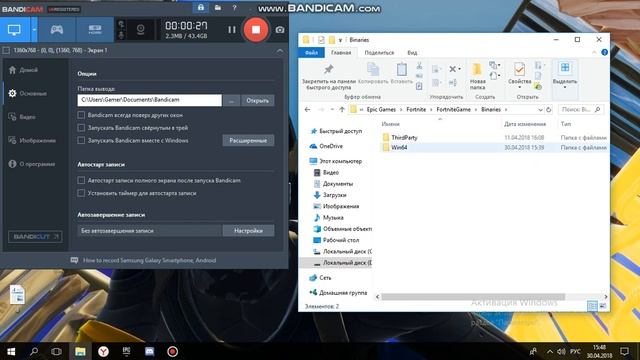Viewport: 640px width, 360px height.
Task: Click the output folder path field
Action: point(149,100)
